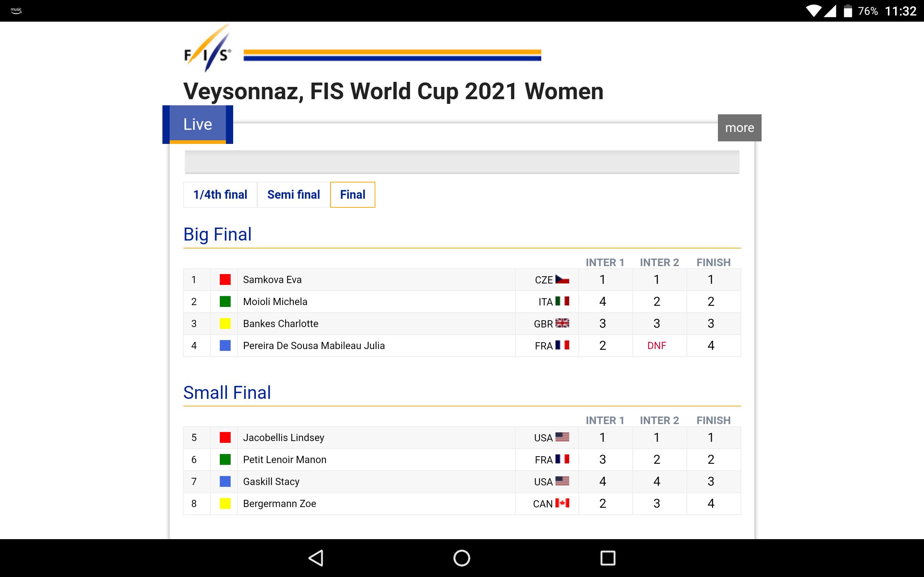The image size is (924, 577).
Task: Tap the Italian flag beside Moioli Michela
Action: pyautogui.click(x=562, y=301)
